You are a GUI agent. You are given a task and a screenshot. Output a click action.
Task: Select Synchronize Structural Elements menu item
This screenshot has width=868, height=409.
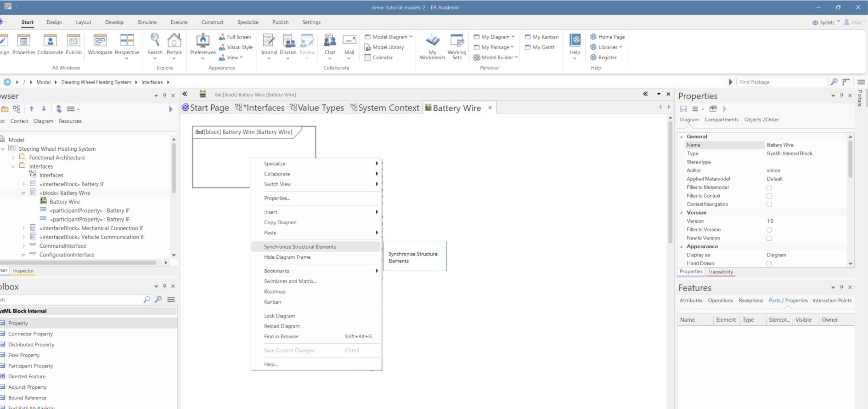pos(300,247)
